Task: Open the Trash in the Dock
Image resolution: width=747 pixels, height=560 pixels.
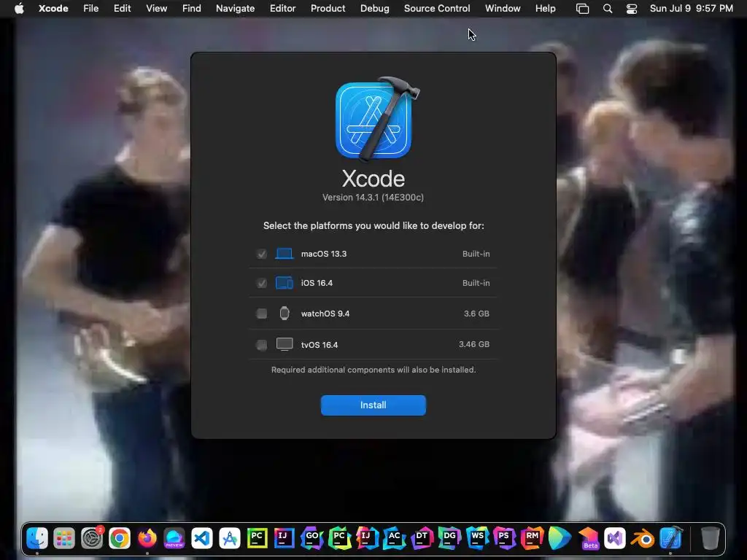Action: coord(710,538)
